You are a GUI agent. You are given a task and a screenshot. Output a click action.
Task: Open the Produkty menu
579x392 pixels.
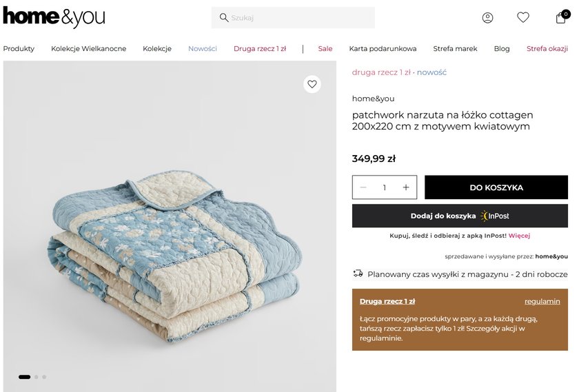(19, 49)
